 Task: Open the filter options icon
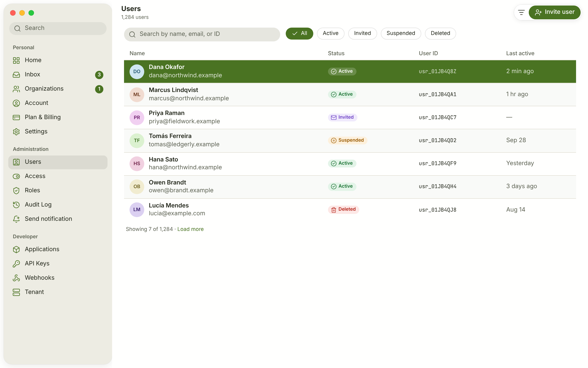click(x=521, y=12)
